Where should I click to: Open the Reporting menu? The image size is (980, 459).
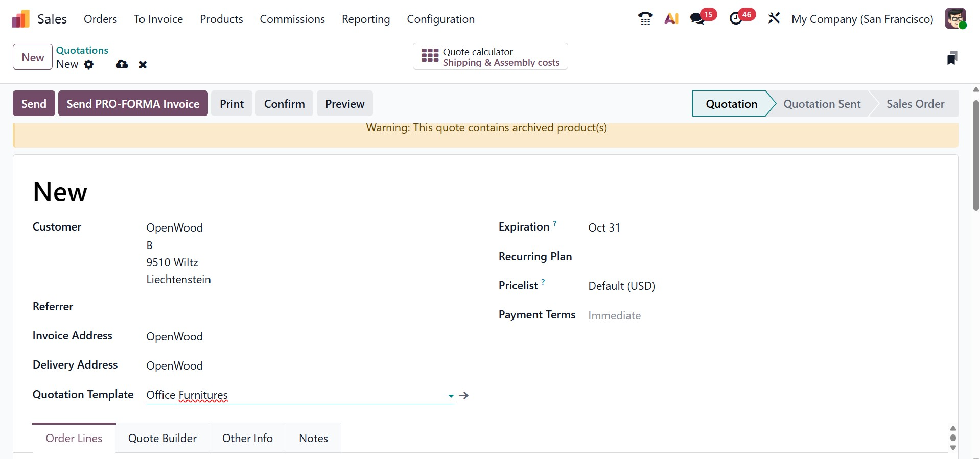tap(365, 19)
